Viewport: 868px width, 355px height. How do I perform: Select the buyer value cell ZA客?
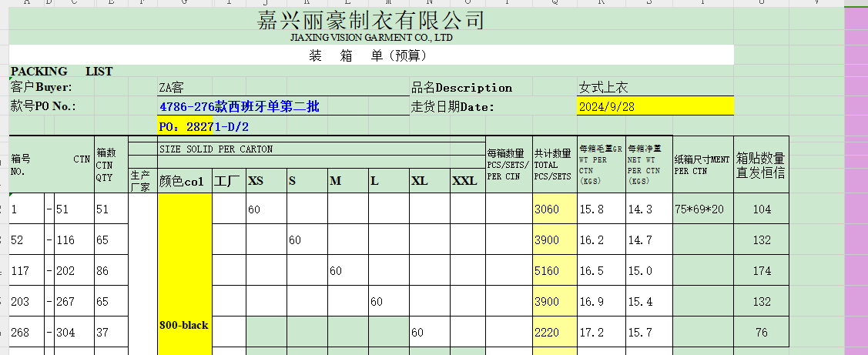click(171, 88)
